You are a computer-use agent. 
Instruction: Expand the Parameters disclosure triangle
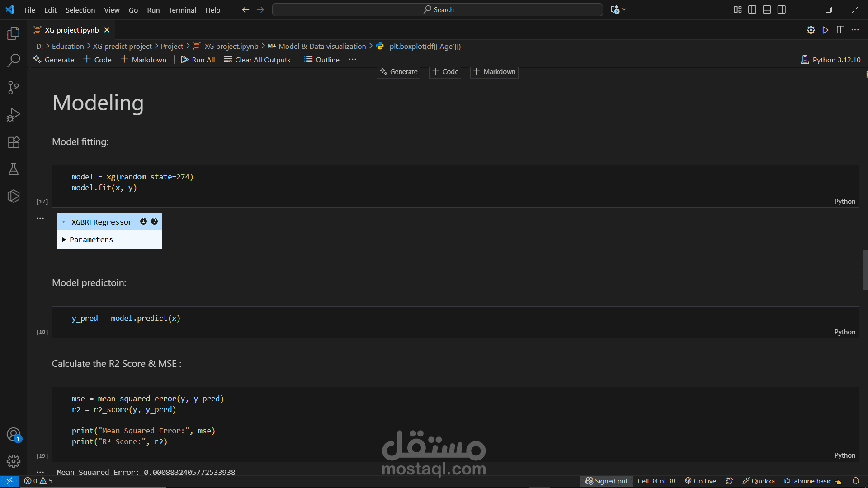point(64,239)
